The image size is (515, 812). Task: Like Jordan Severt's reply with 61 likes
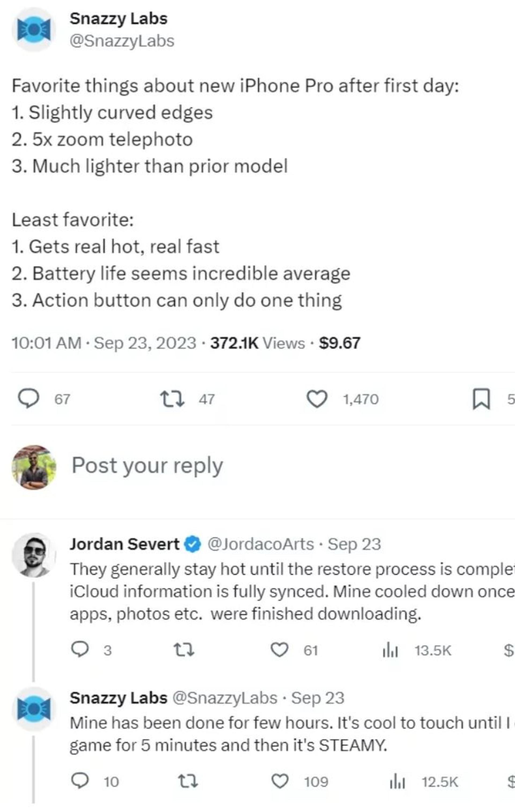(x=279, y=649)
